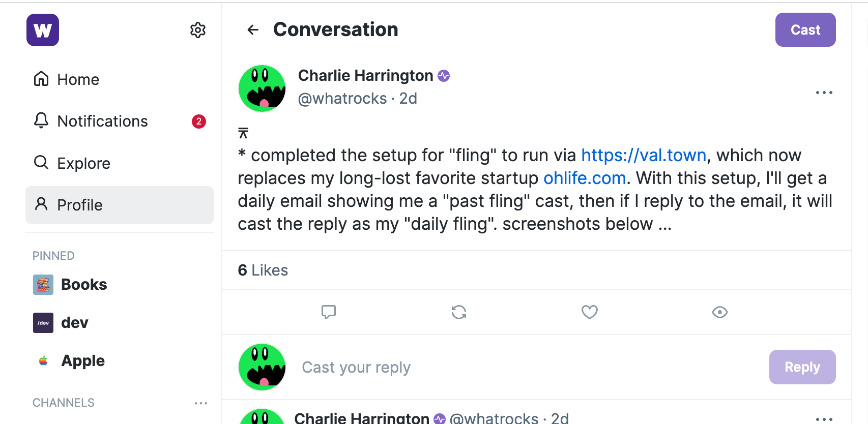The height and width of the screenshot is (424, 868).
Task: Recast this post
Action: click(459, 312)
